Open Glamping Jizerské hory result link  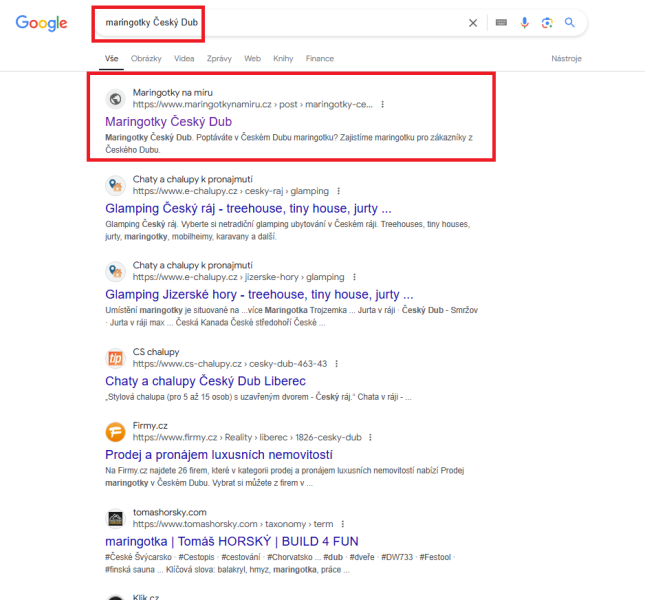click(259, 294)
